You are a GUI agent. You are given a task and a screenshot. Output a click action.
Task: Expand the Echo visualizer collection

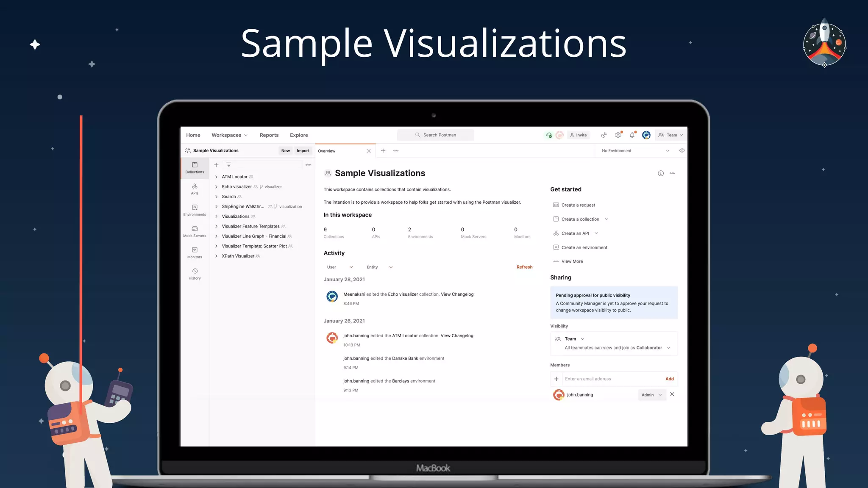click(216, 187)
